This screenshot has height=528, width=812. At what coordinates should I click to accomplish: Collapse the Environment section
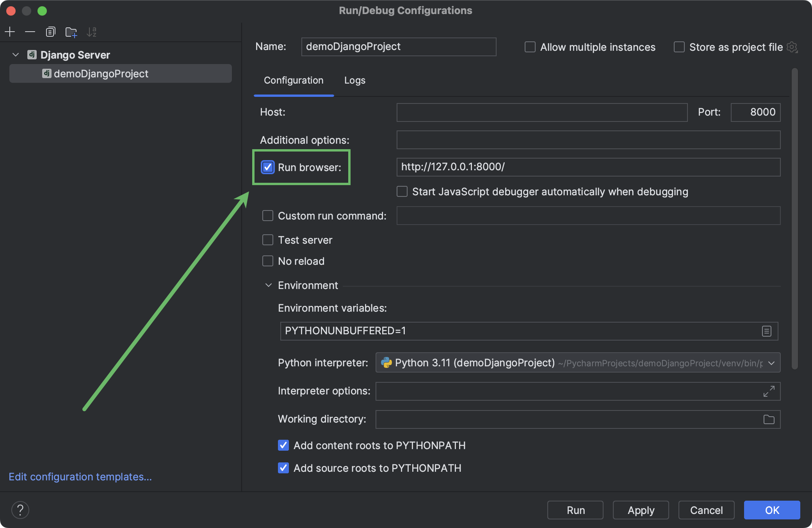268,285
